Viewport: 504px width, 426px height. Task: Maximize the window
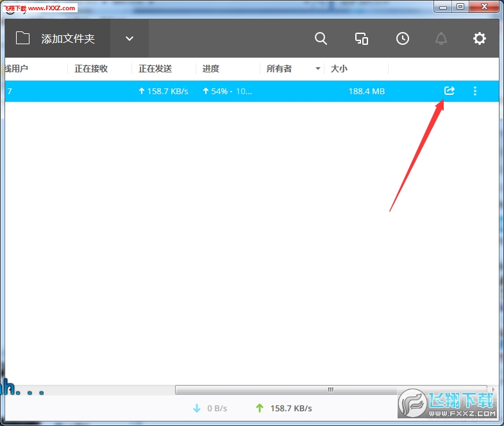click(x=460, y=7)
